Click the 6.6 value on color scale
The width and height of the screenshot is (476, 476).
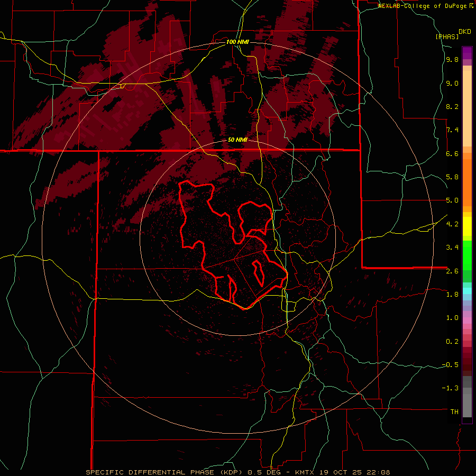point(452,153)
